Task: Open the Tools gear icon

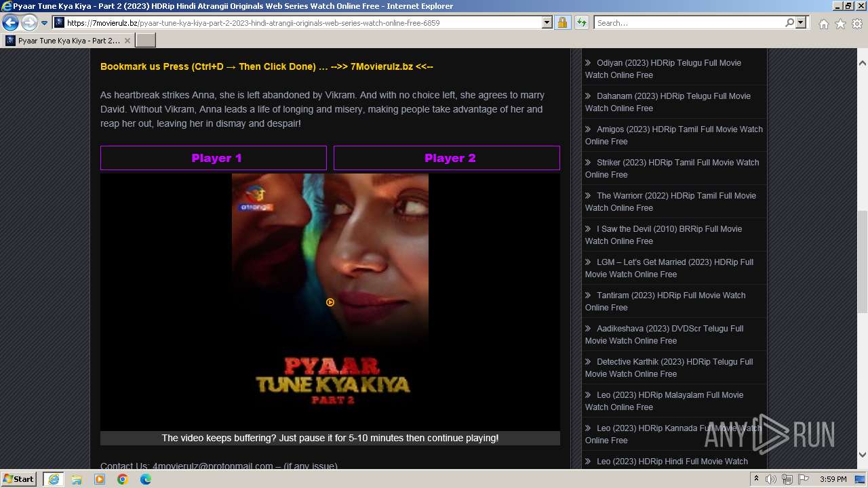Action: [857, 24]
